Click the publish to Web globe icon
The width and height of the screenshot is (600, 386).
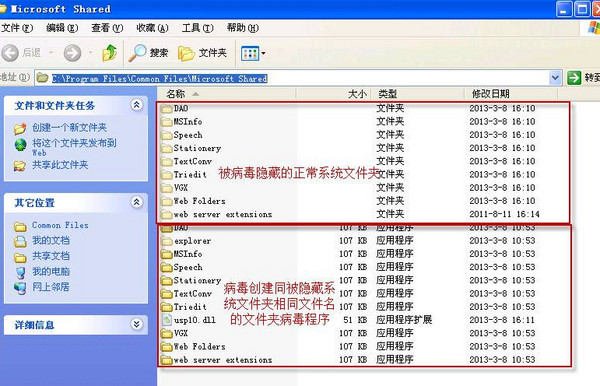pyautogui.click(x=20, y=145)
